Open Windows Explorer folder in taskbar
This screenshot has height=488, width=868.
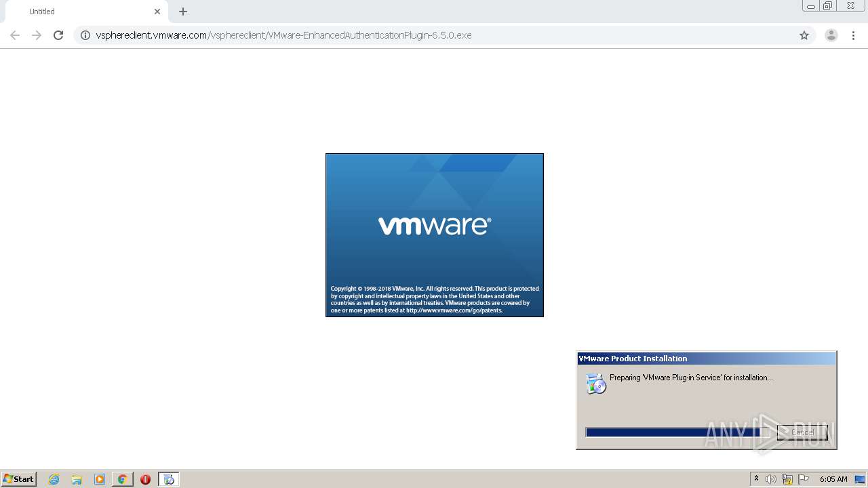click(x=77, y=479)
